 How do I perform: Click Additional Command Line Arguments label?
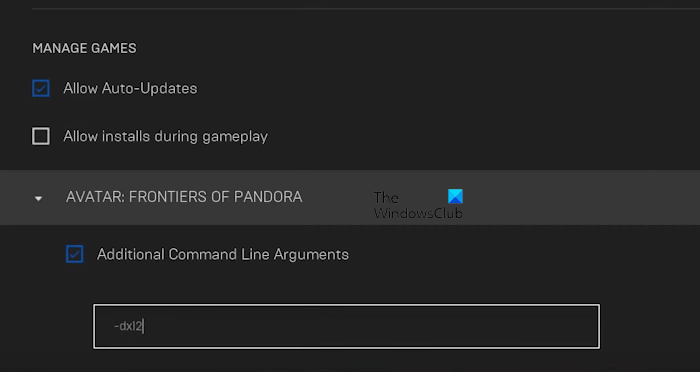click(x=223, y=254)
